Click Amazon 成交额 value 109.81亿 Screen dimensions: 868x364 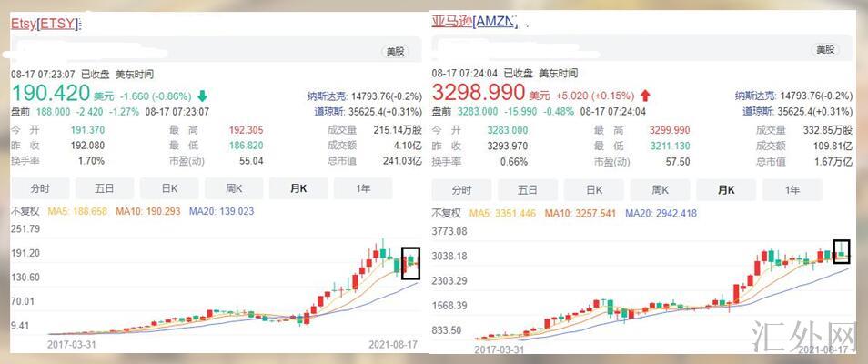tap(832, 147)
